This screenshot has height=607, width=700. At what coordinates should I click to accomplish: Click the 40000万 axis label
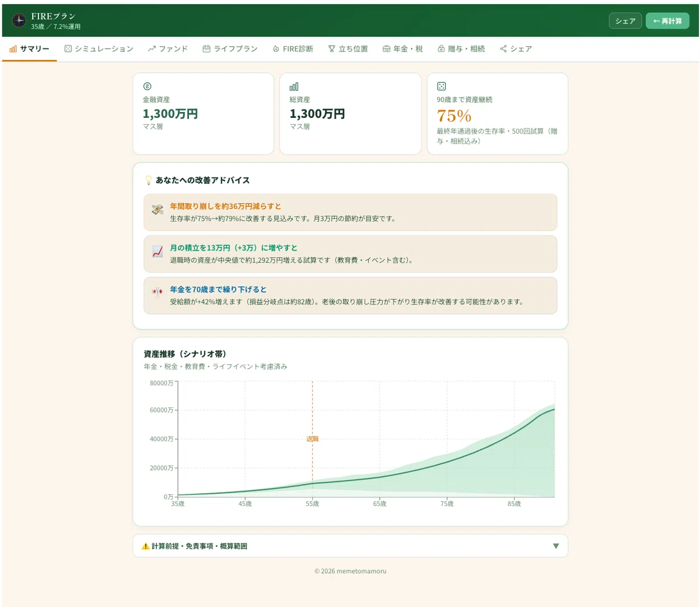click(x=162, y=439)
